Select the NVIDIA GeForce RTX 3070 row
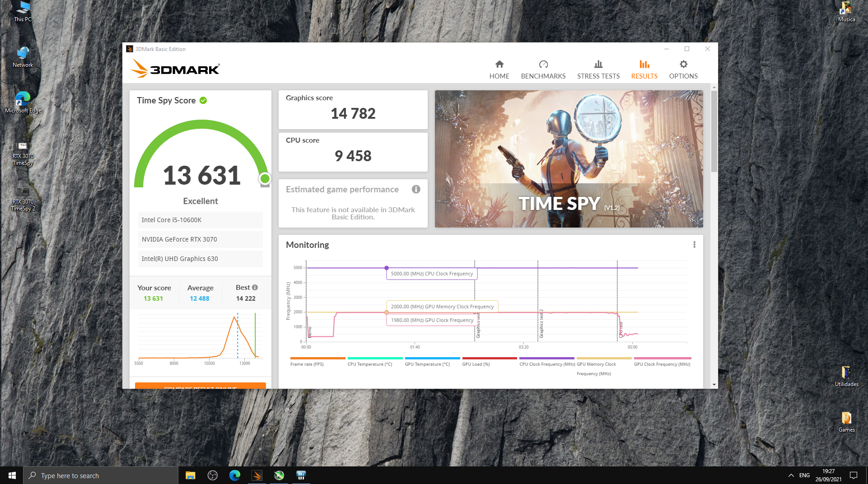 point(200,239)
